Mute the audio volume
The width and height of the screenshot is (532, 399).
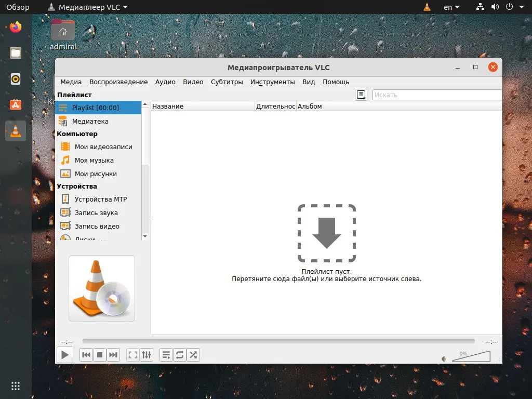click(x=443, y=358)
